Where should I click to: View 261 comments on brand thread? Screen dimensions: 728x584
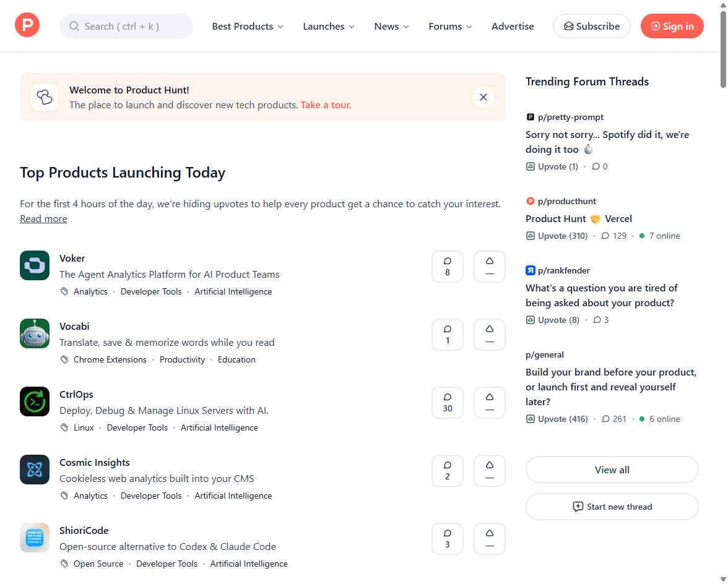[614, 419]
